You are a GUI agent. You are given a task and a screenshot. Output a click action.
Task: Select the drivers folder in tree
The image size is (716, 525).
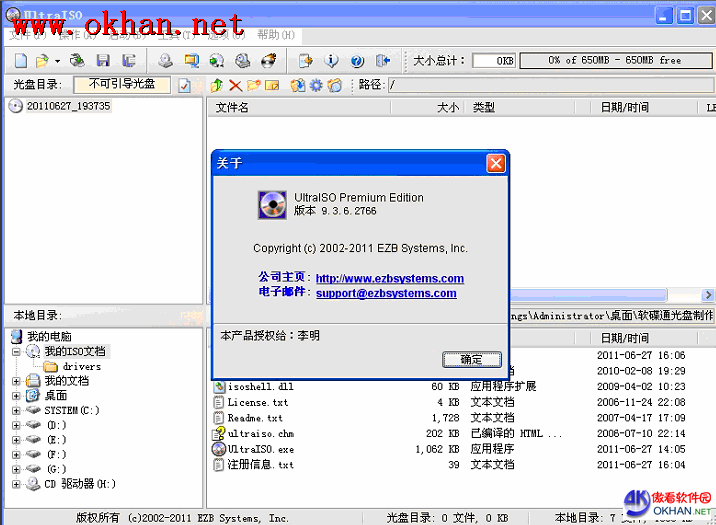82,366
